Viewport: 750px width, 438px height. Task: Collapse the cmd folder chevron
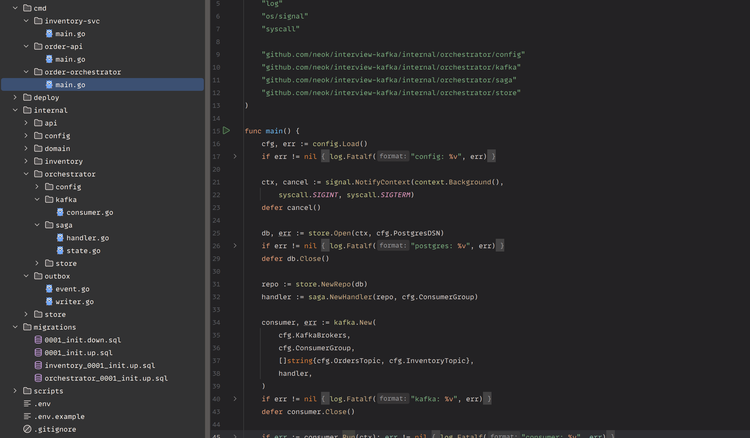click(15, 8)
